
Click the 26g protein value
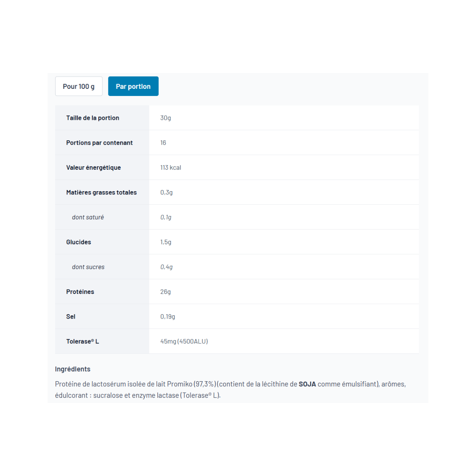(165, 292)
